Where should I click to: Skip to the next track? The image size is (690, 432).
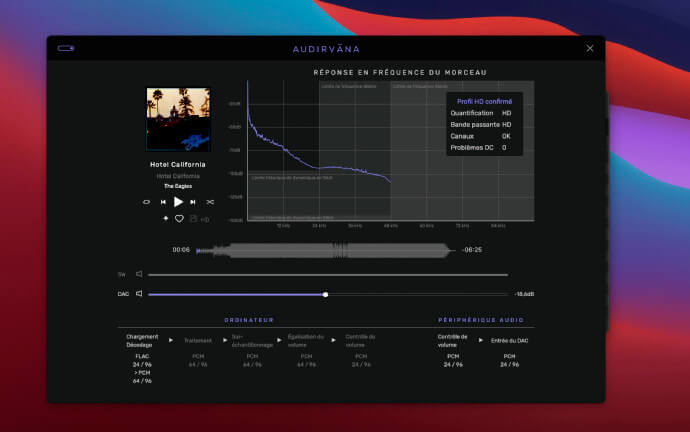coord(193,202)
